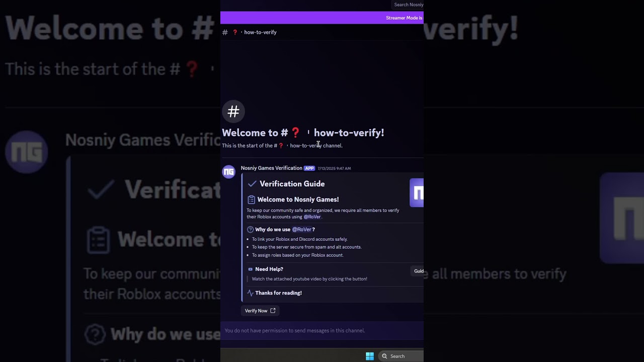Click the how-to-verify channel name in the header
This screenshot has height=362, width=644.
click(x=260, y=32)
